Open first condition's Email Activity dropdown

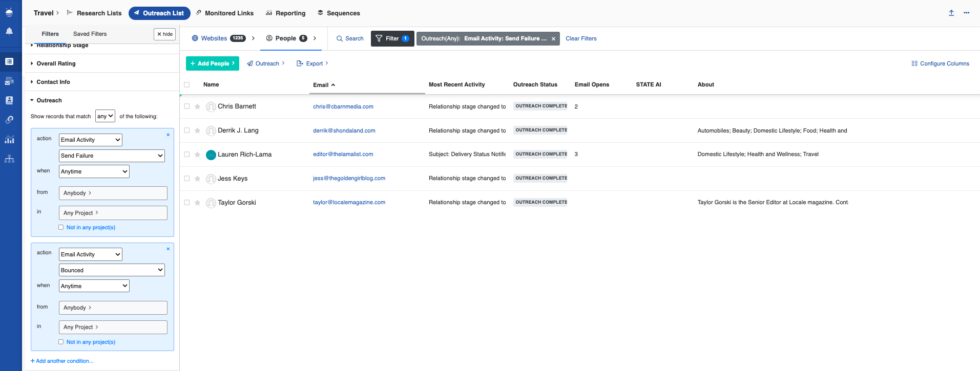[x=91, y=140]
